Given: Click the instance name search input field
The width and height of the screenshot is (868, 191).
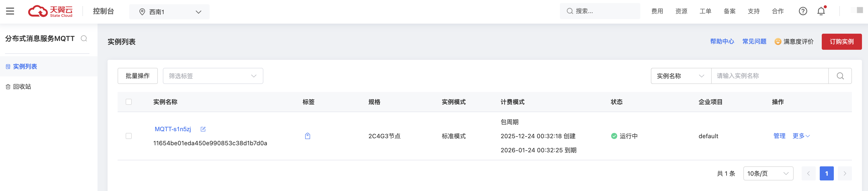Looking at the screenshot, I should point(770,76).
